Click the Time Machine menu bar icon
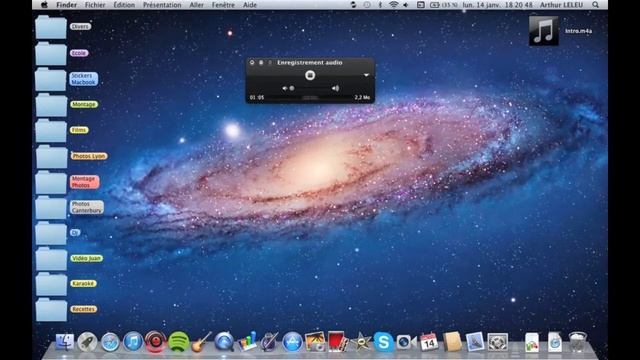The image size is (640, 360). [x=367, y=5]
